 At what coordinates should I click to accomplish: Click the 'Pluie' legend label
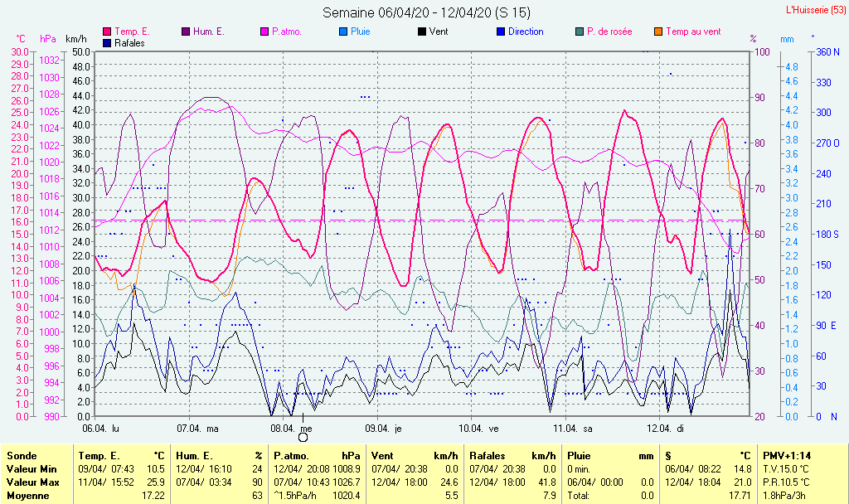tap(360, 31)
